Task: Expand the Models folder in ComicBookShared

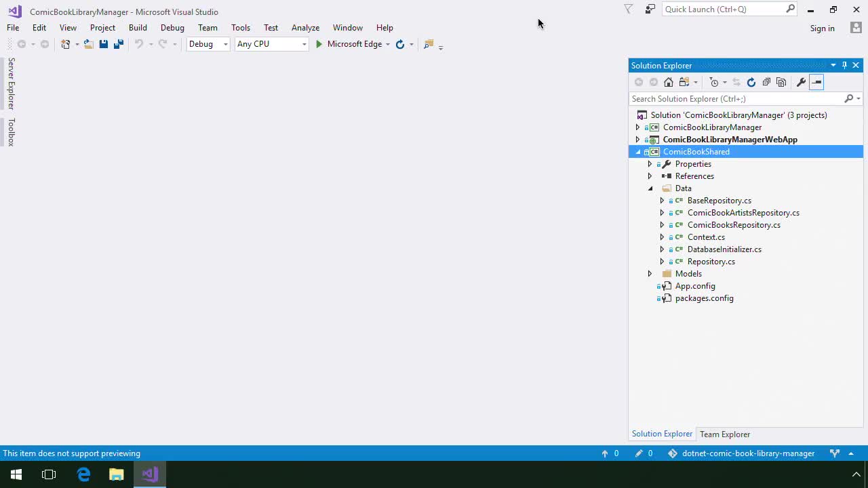Action: tap(650, 274)
